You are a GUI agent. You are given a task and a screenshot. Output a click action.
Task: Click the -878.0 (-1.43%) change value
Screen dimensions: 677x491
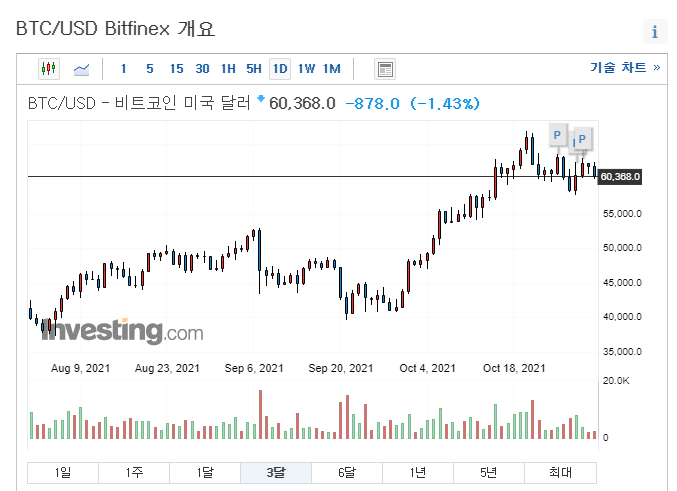click(x=412, y=104)
